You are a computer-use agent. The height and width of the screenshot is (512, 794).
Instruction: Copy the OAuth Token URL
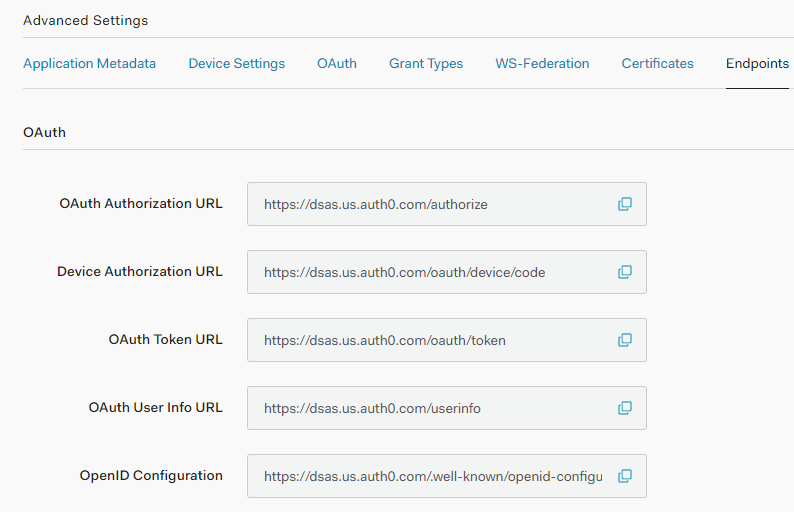coord(624,340)
